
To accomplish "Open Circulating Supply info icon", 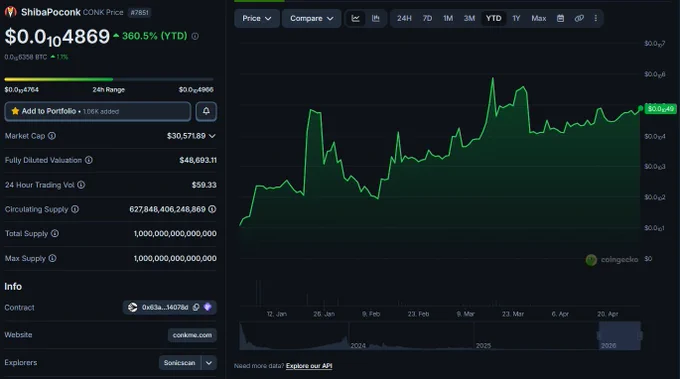I will point(75,209).
